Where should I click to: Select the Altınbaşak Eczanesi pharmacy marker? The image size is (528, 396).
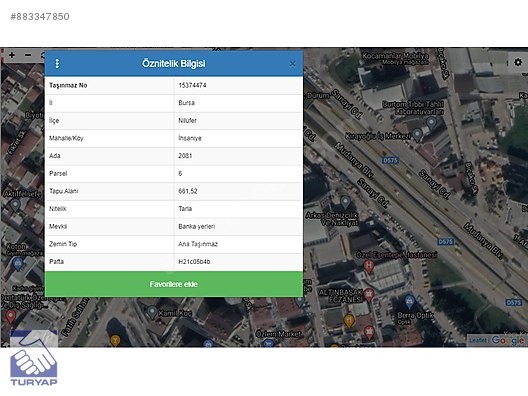tap(369, 295)
